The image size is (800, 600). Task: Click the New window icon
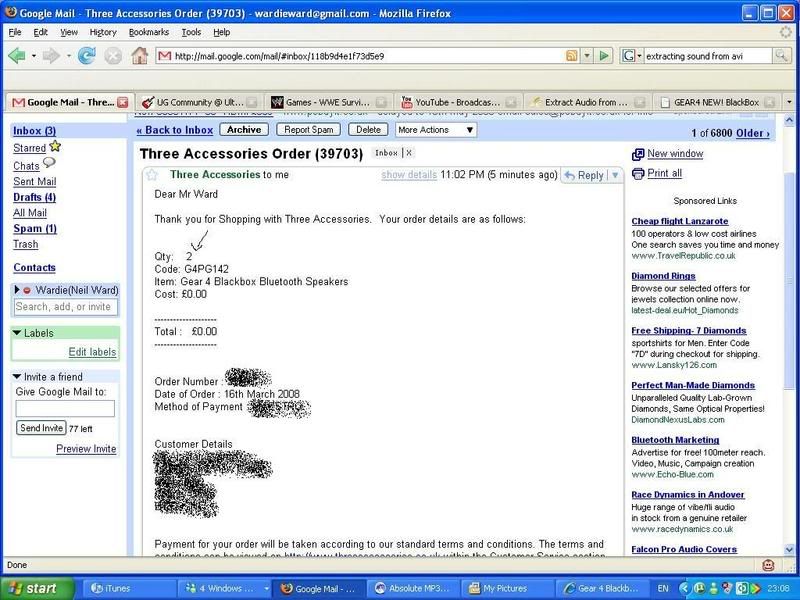coord(638,154)
